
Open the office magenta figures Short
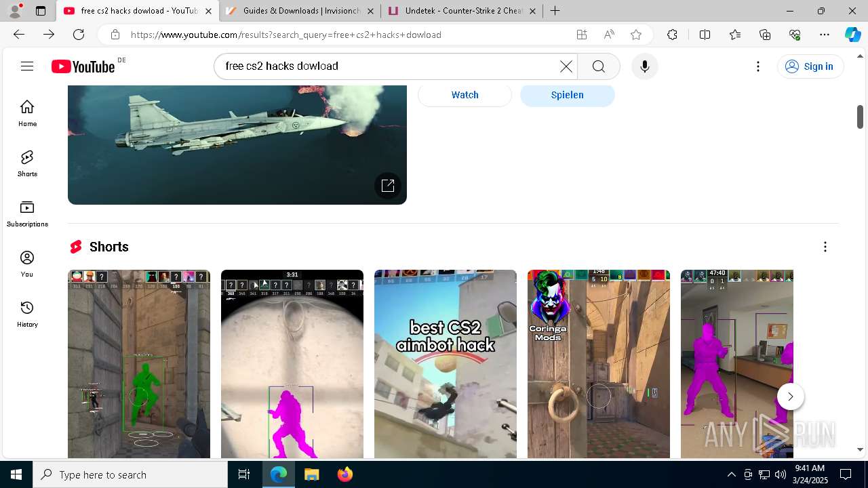tap(737, 364)
